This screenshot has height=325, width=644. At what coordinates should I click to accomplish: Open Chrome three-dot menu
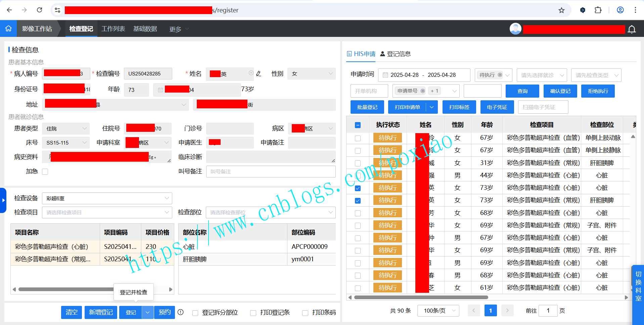coord(635,10)
